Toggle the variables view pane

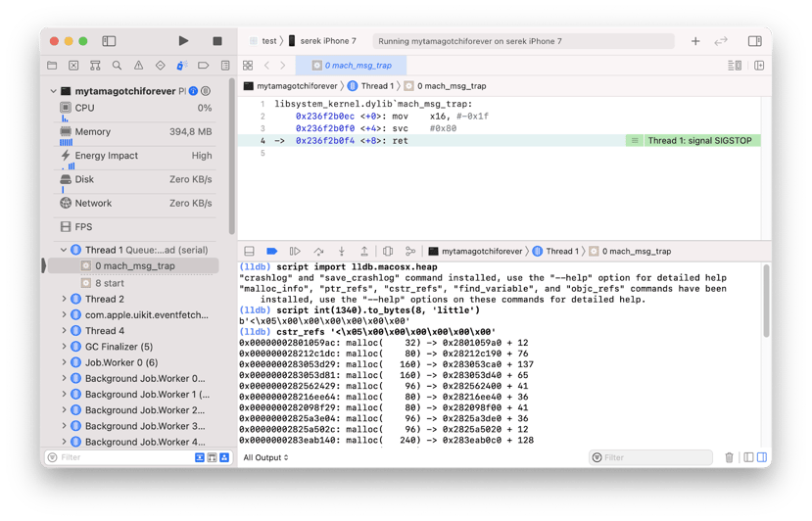(748, 457)
